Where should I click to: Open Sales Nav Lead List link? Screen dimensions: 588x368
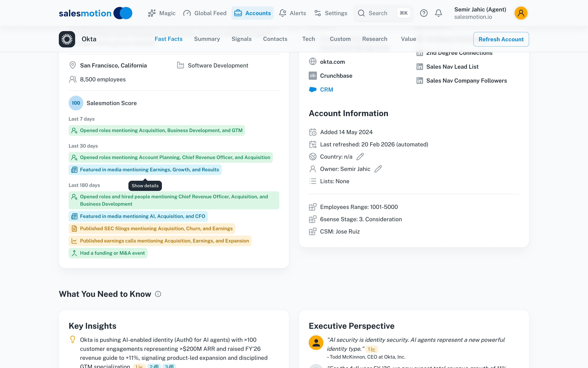point(452,67)
